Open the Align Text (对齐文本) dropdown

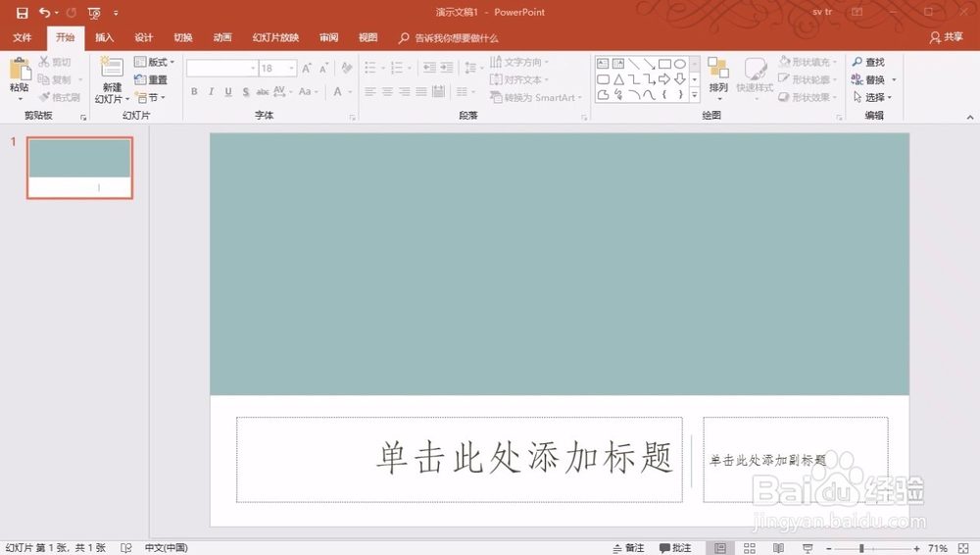pyautogui.click(x=519, y=79)
